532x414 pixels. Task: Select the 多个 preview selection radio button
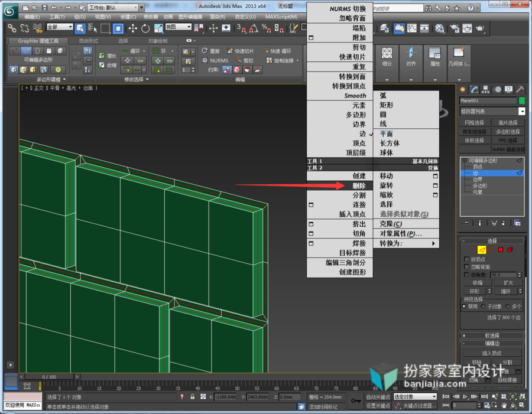click(x=508, y=306)
